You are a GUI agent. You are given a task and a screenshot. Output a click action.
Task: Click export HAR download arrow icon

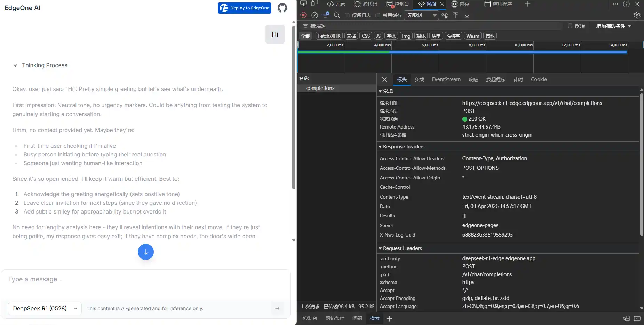[467, 15]
